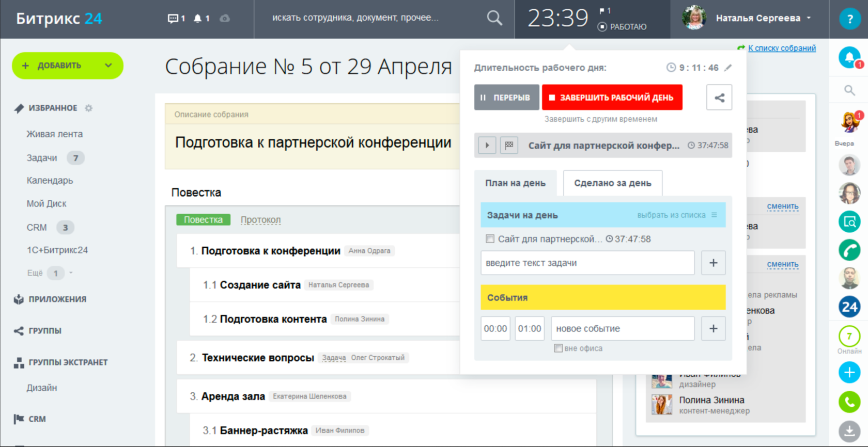Viewport: 868px width, 447px height.
Task: Click the ПЕРЕРЫВ break button
Action: [x=506, y=98]
